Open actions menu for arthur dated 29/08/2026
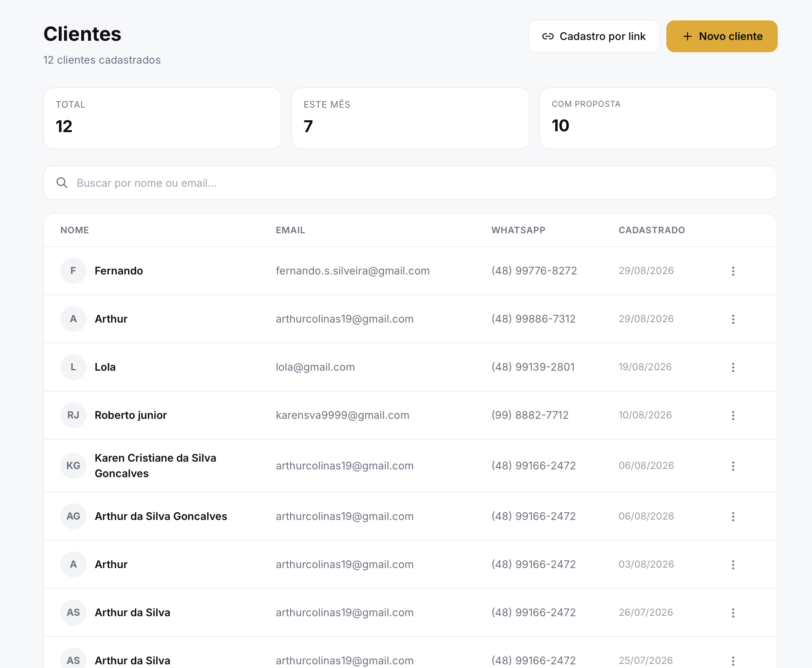Screen dimensions: 812x668 pyautogui.click(x=733, y=319)
